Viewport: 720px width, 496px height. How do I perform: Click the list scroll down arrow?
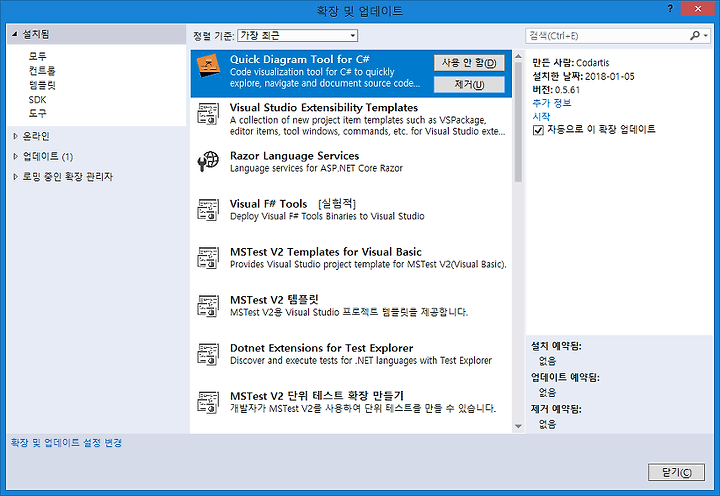(x=518, y=426)
